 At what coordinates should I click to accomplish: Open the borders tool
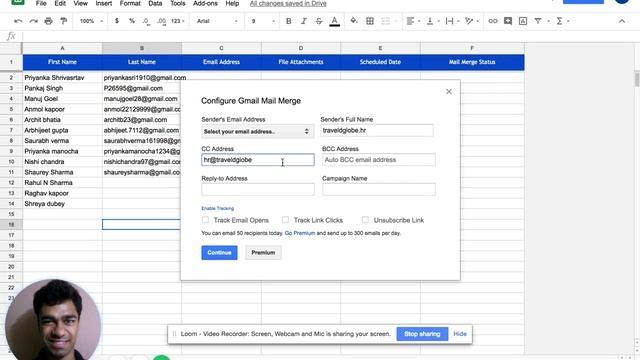coord(370,21)
